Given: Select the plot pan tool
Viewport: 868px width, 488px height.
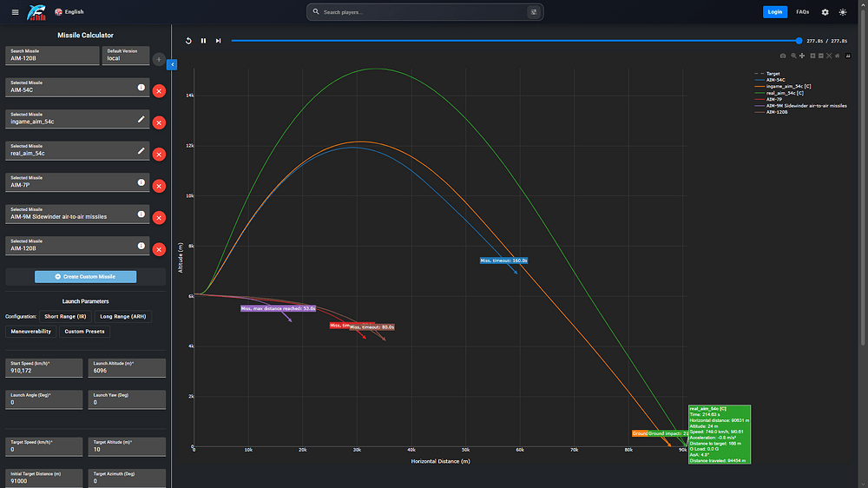Looking at the screenshot, I should (801, 56).
